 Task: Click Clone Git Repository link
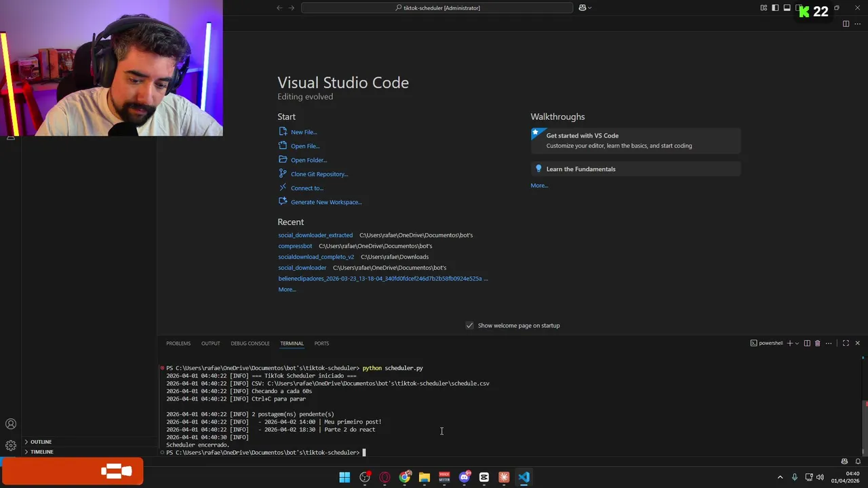click(x=319, y=174)
